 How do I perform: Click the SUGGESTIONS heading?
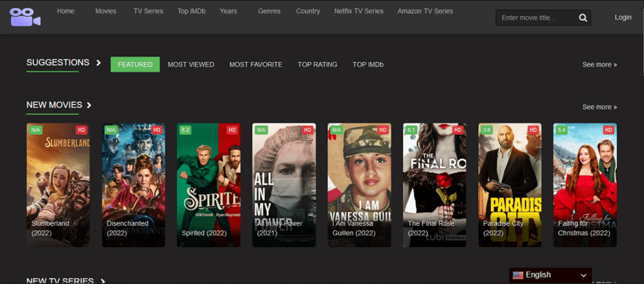click(58, 63)
